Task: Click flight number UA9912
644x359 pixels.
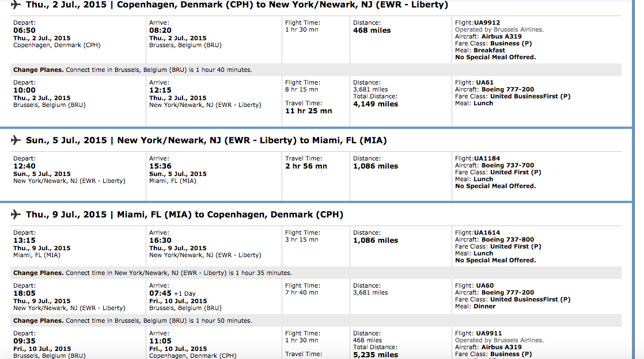Action: pos(487,22)
